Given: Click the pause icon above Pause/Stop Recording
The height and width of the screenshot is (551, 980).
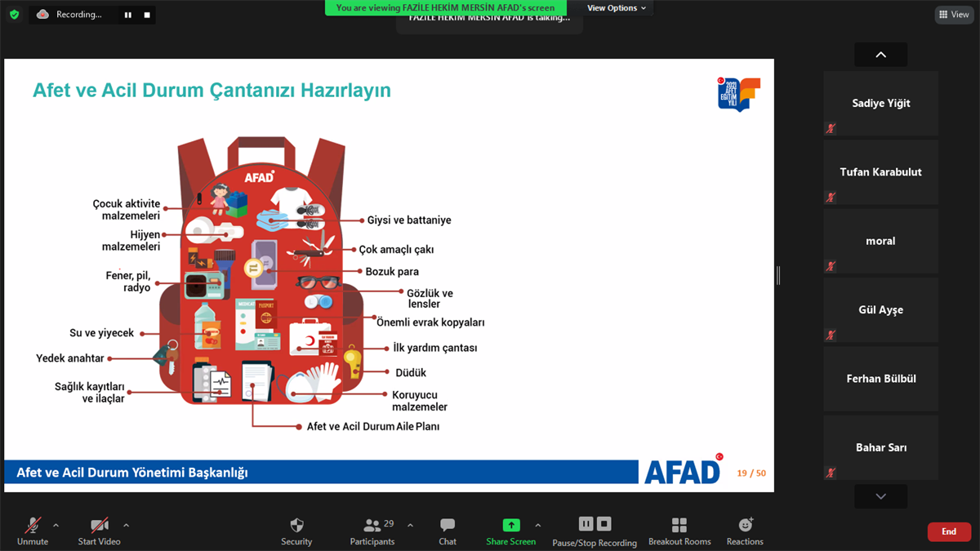Looking at the screenshot, I should click(586, 523).
